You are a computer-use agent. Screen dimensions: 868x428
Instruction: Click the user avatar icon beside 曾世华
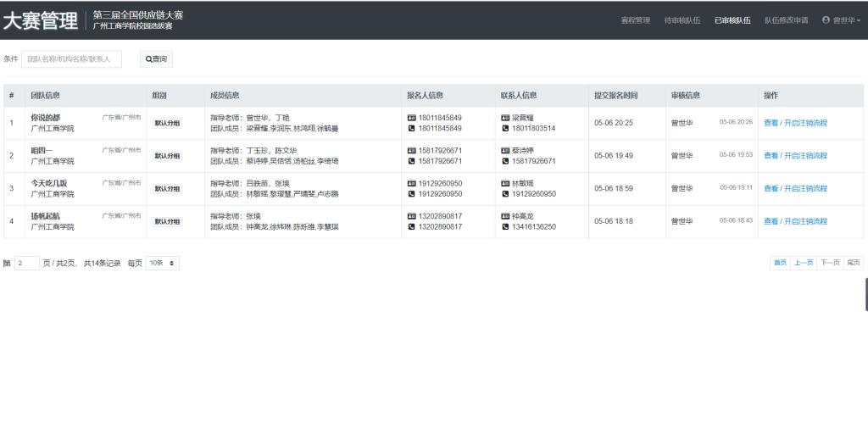pos(826,20)
